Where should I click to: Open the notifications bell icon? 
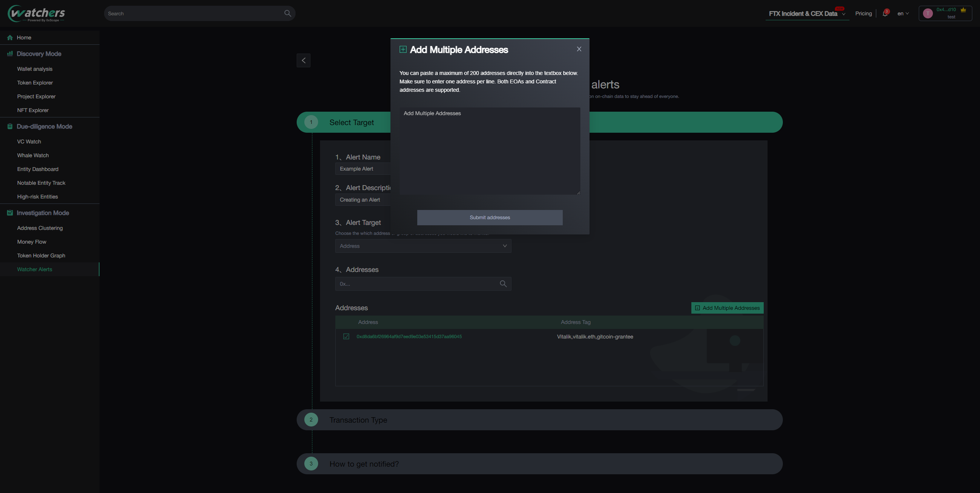885,14
